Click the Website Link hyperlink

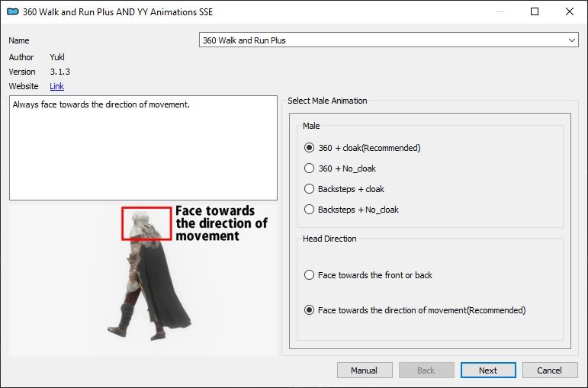[56, 86]
